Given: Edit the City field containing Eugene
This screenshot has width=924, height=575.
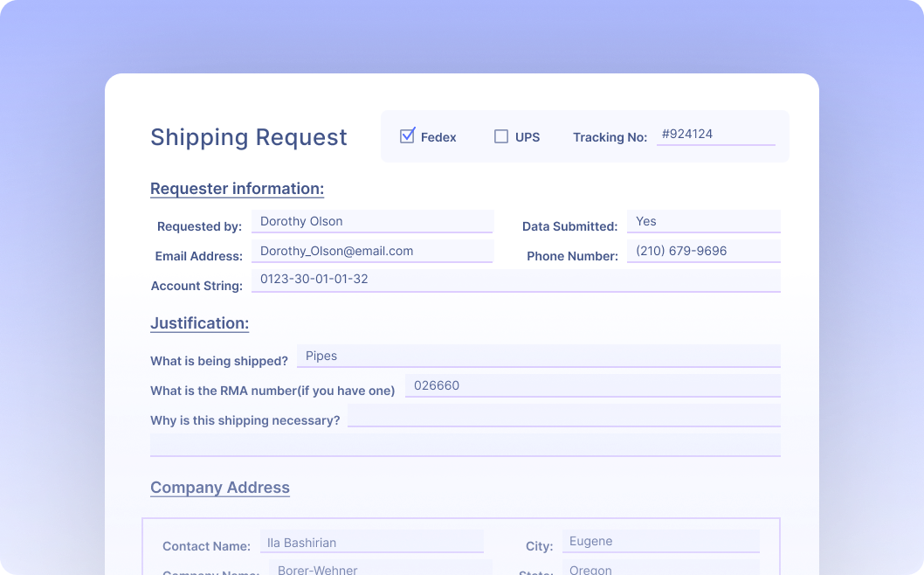Looking at the screenshot, I should click(661, 540).
